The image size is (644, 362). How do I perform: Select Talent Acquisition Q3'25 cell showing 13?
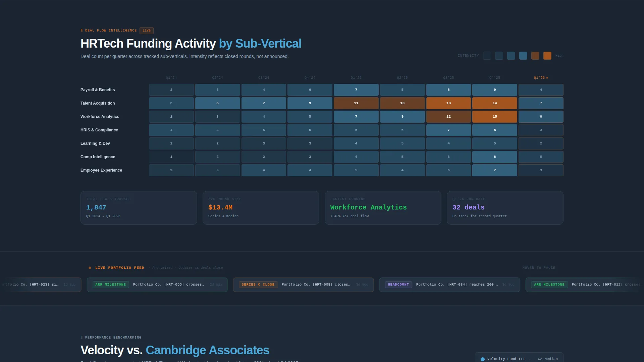pos(448,103)
